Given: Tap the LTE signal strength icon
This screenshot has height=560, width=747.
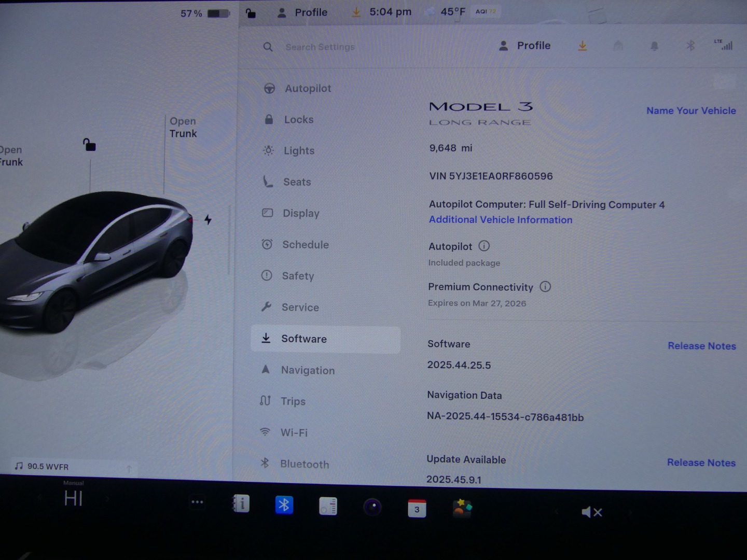Looking at the screenshot, I should coord(724,45).
